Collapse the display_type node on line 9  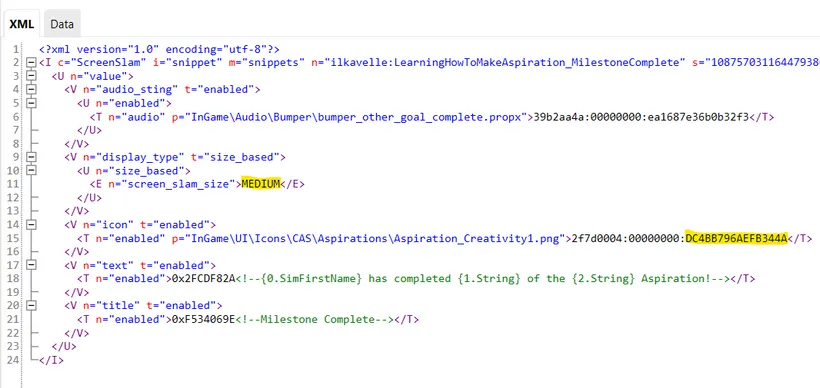click(x=31, y=157)
